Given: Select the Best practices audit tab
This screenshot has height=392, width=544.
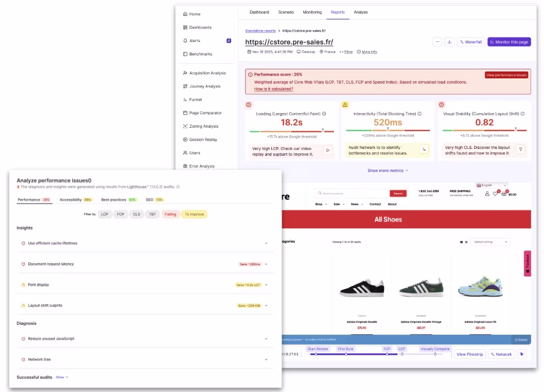Looking at the screenshot, I should point(119,200).
